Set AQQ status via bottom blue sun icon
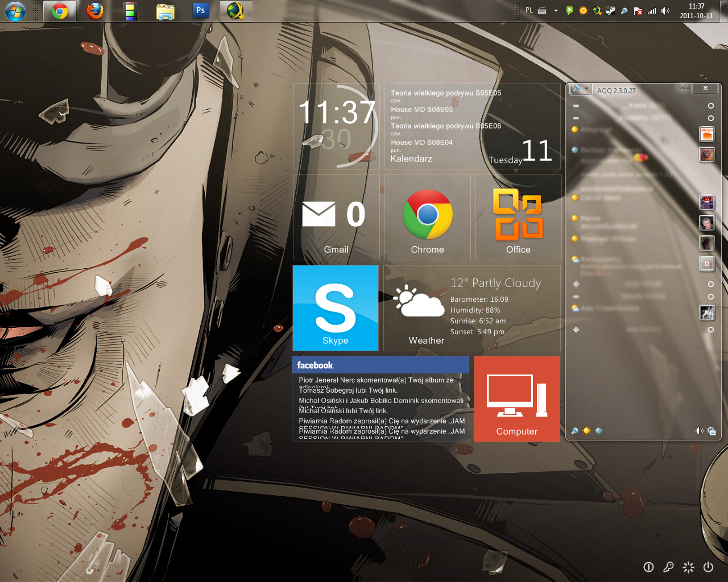 coord(598,431)
